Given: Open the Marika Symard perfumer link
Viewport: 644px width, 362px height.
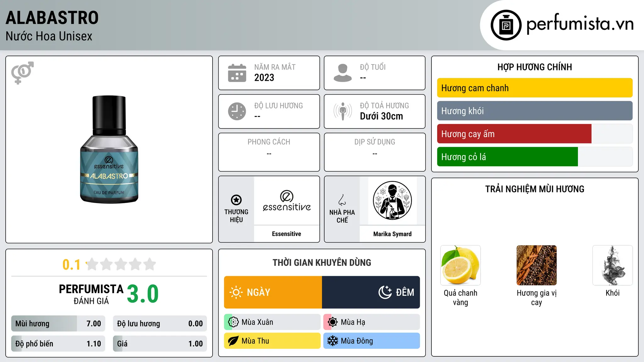Looking at the screenshot, I should pyautogui.click(x=392, y=234).
